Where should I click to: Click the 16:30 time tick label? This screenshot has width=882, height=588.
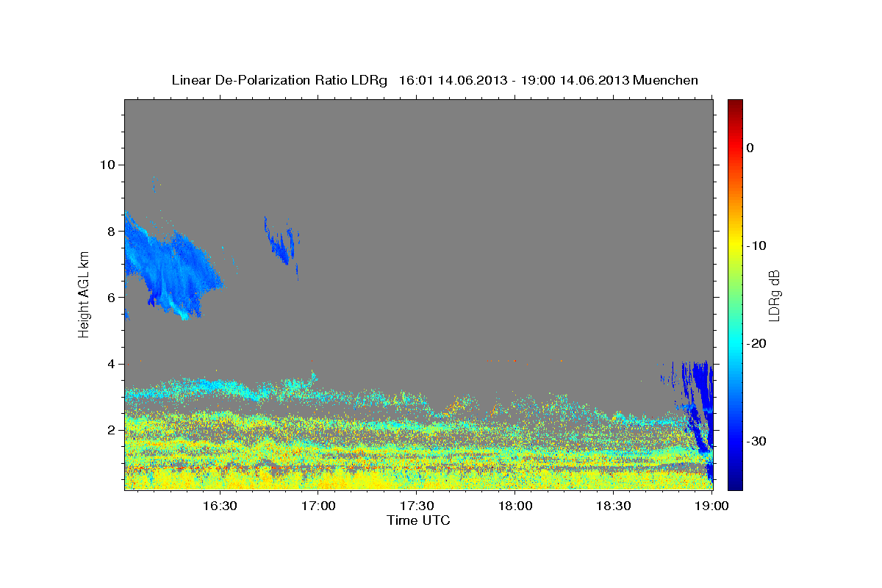(x=220, y=506)
